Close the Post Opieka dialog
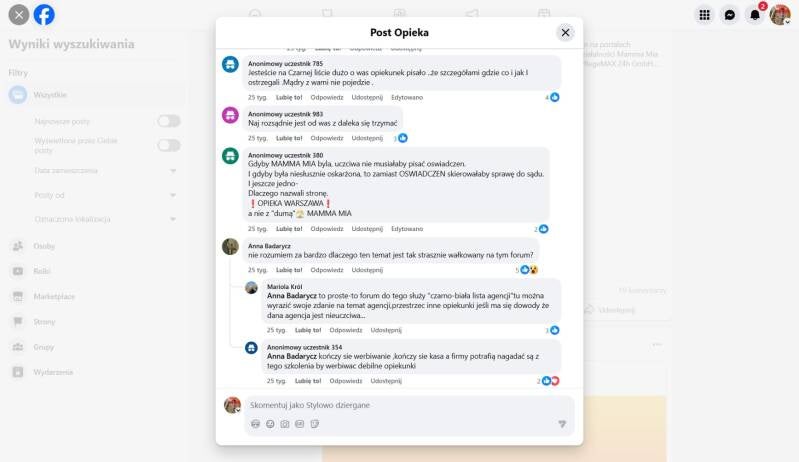The image size is (799, 462). (x=565, y=33)
